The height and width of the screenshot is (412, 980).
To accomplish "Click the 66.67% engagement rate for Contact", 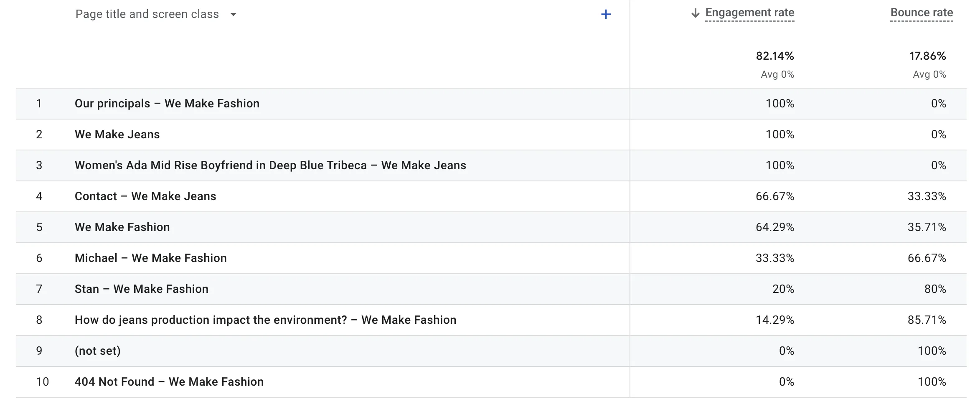I will coord(774,196).
